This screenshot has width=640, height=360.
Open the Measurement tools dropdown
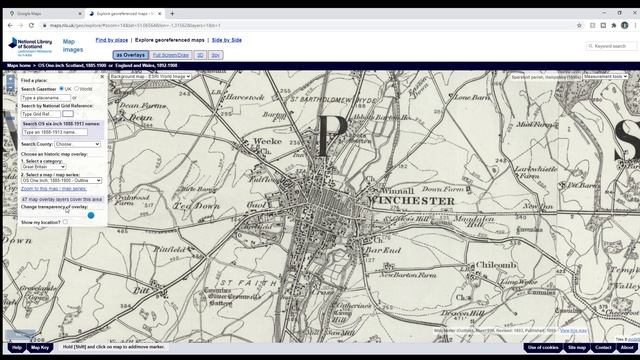click(605, 76)
